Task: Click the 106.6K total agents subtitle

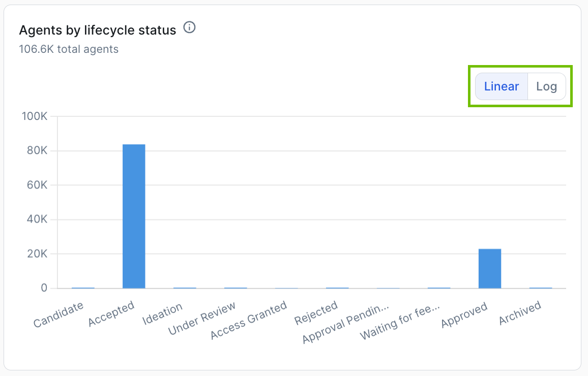Action: click(x=69, y=49)
